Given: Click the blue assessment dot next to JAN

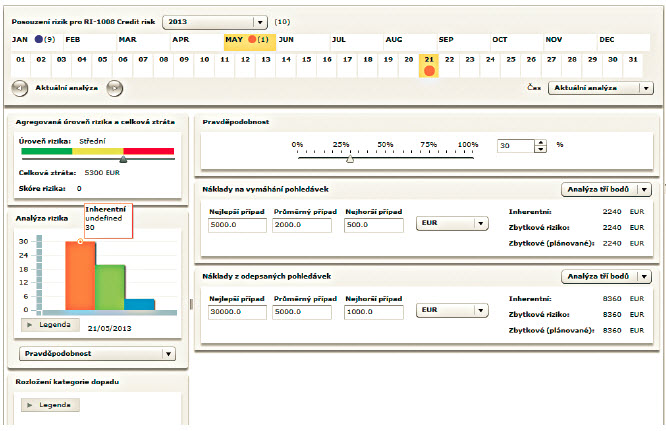Looking at the screenshot, I should (39, 39).
